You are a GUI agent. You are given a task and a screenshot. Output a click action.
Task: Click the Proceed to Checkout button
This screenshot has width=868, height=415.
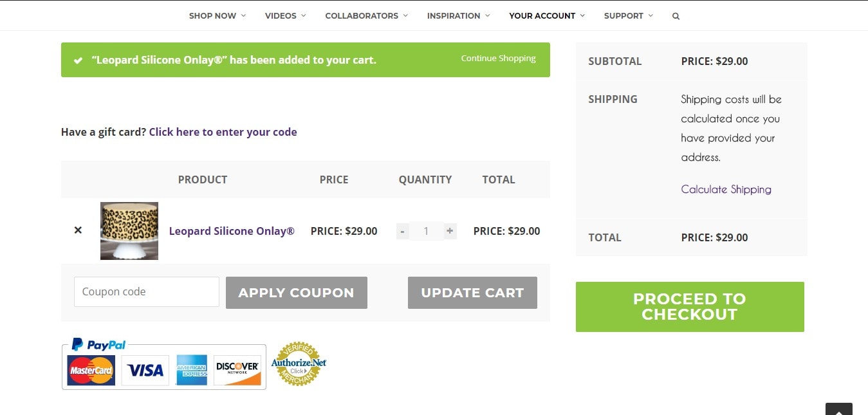690,307
